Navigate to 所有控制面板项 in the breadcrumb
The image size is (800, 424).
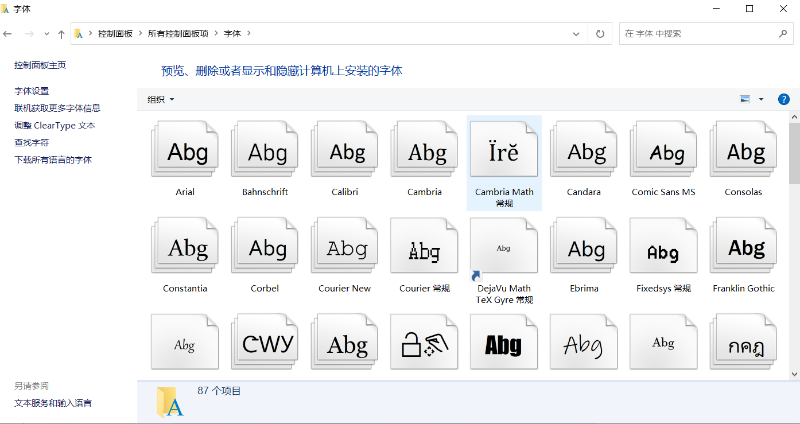pos(178,33)
